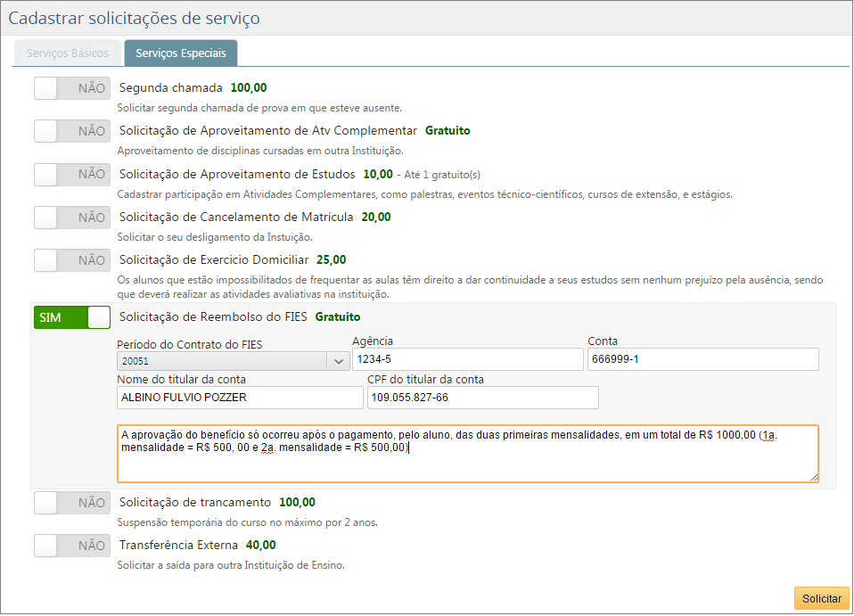Viewport: 854px width, 616px height.
Task: Click the Solicitar button
Action: click(x=821, y=598)
